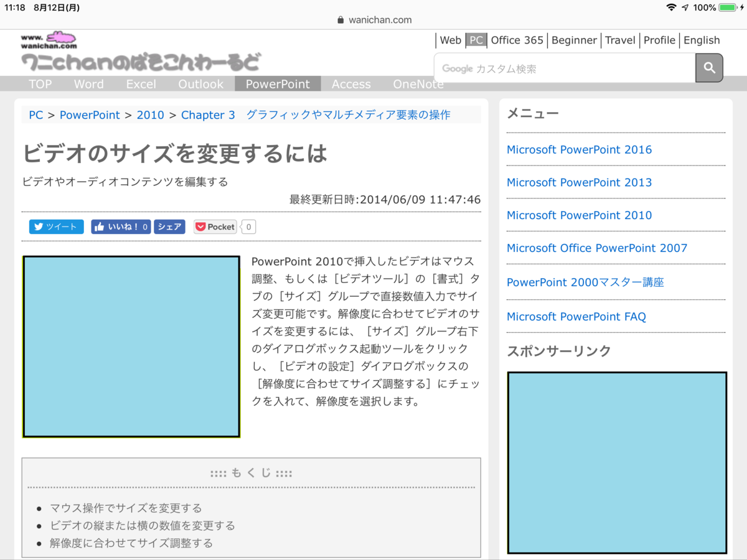The width and height of the screenshot is (747, 560).
Task: Click the magnifier search button
Action: coord(709,68)
